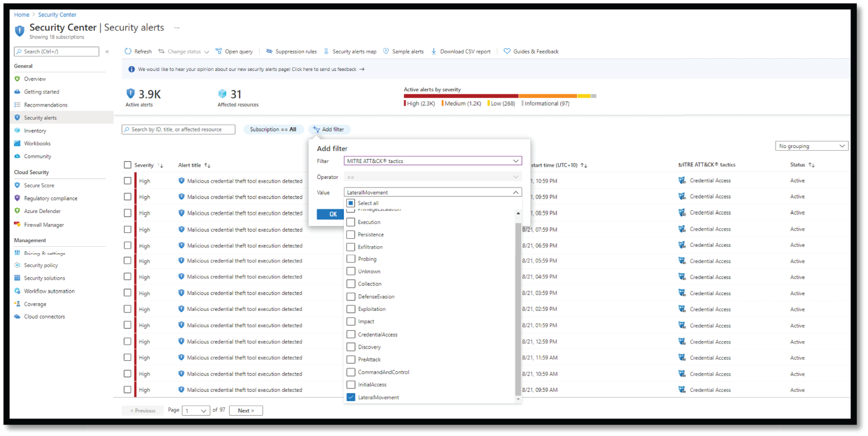The width and height of the screenshot is (868, 436).
Task: Open the Filter dropdown showing MITRE ATT&CK tactics
Action: coord(433,161)
